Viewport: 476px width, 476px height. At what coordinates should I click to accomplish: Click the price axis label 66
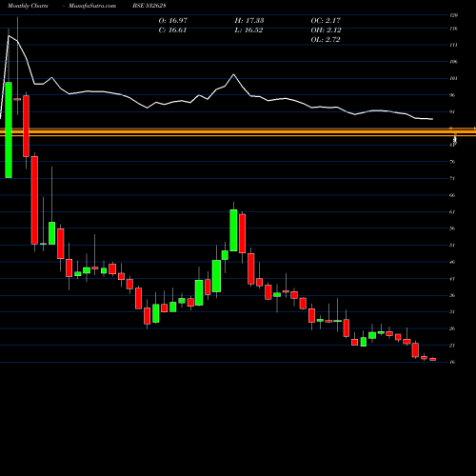click(453, 195)
